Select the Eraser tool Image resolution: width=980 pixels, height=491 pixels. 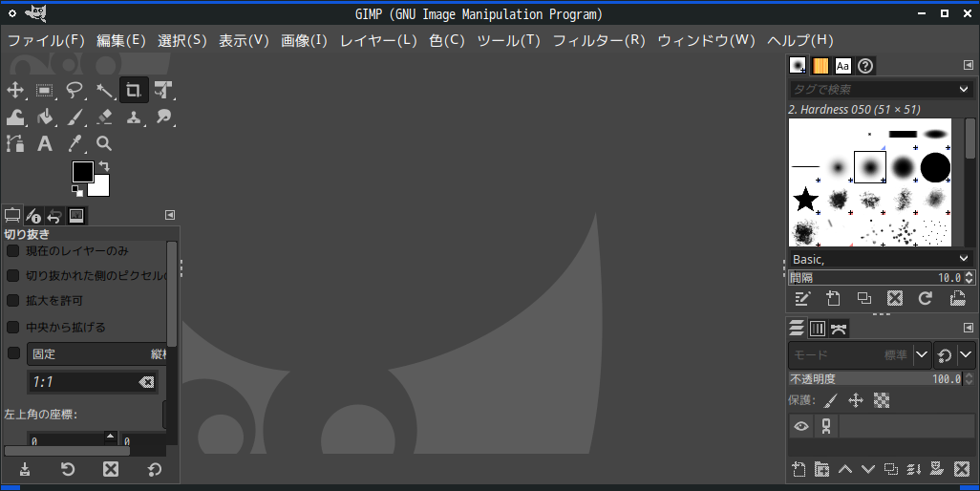[104, 117]
